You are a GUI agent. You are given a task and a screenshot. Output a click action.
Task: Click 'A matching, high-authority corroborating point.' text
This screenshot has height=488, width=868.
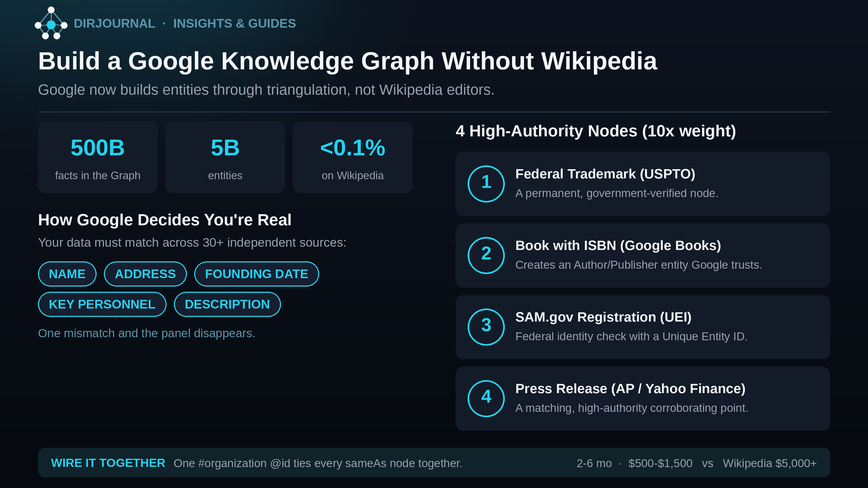(631, 408)
